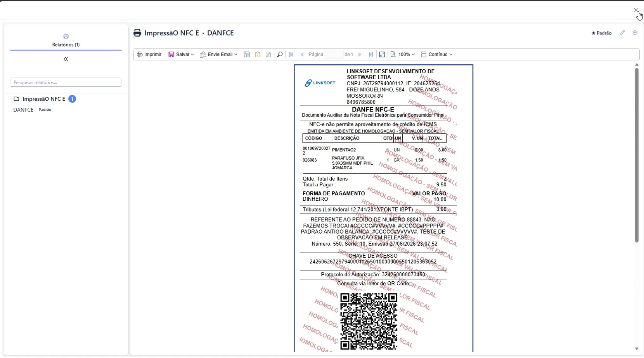Click the 'Protocolo de Autorização' line
This screenshot has width=644, height=358.
pos(373,275)
